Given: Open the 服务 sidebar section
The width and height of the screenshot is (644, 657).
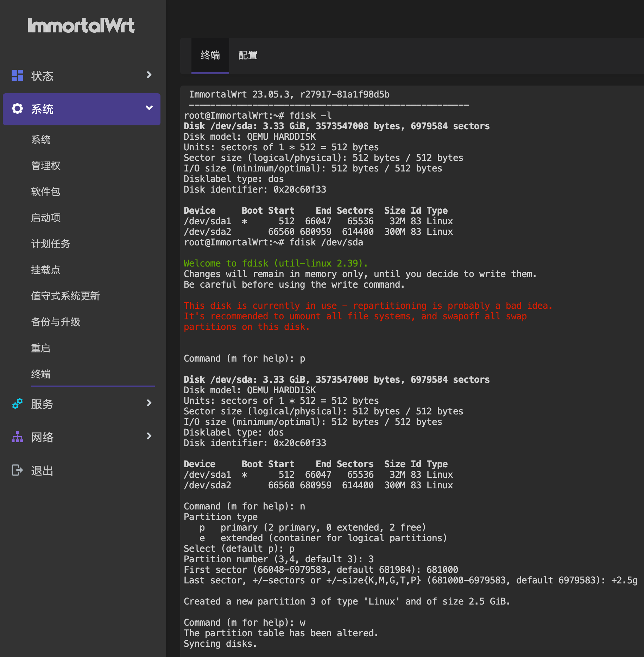Looking at the screenshot, I should point(82,403).
